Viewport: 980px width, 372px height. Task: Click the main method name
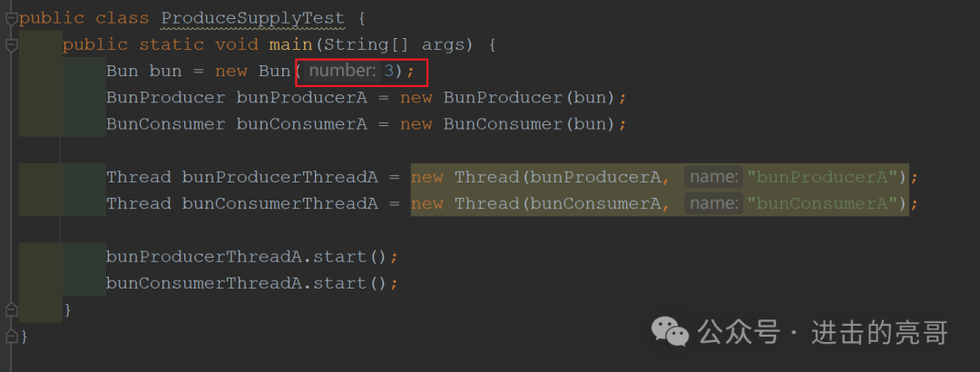click(289, 44)
